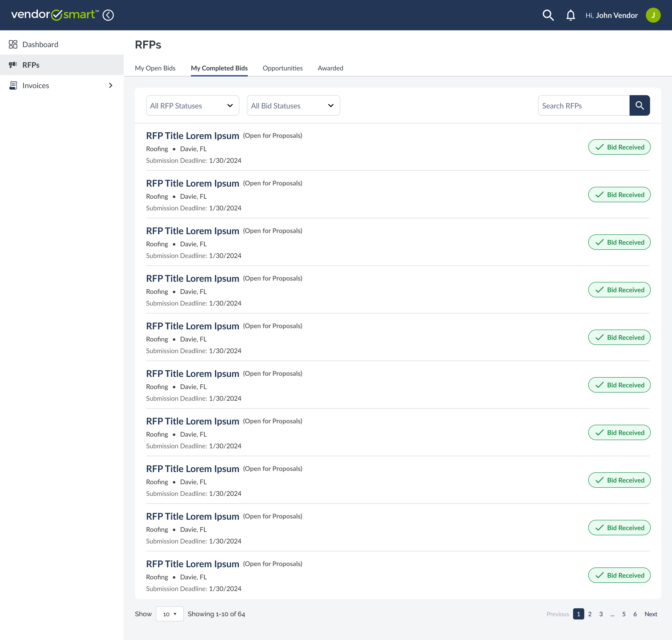Switch to the Opportunities tab
The width and height of the screenshot is (672, 640).
click(282, 68)
